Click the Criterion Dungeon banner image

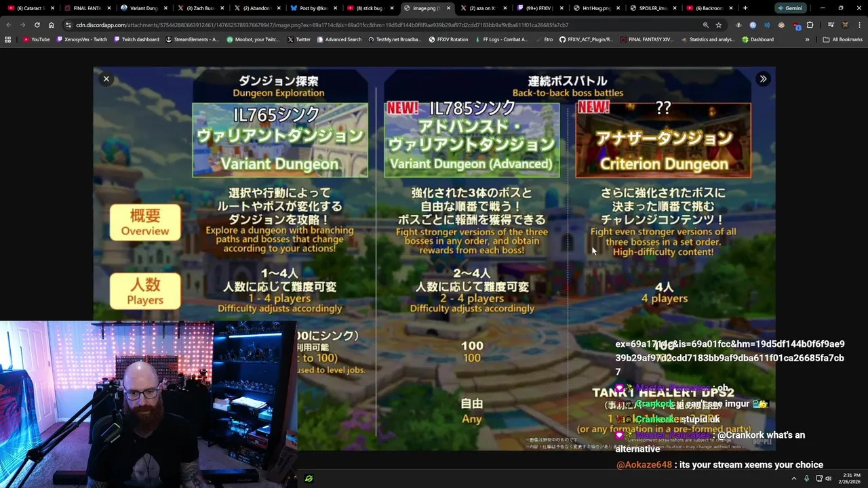click(x=663, y=140)
